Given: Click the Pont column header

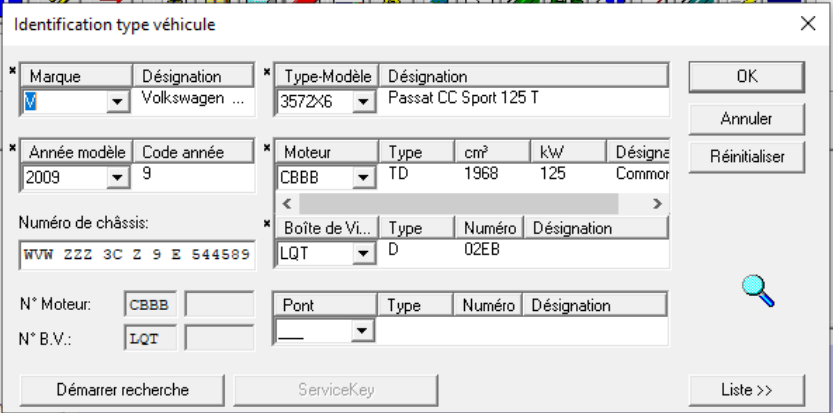Looking at the screenshot, I should click(325, 305).
